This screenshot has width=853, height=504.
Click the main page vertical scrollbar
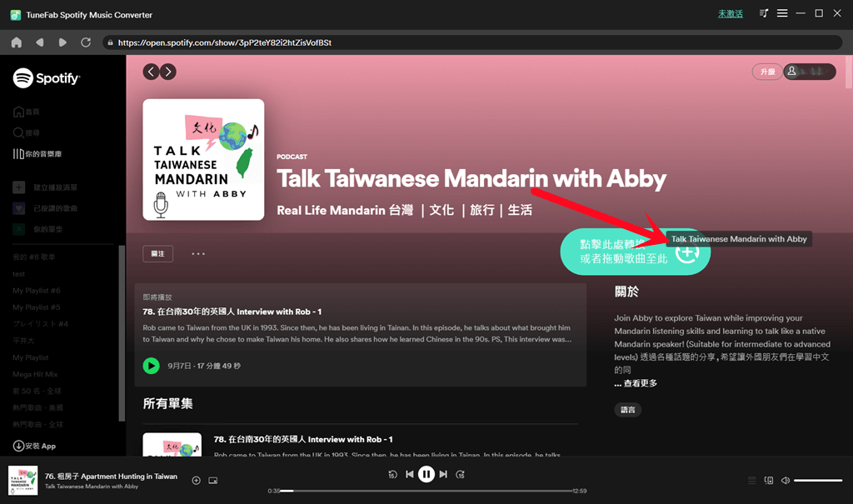click(x=849, y=72)
